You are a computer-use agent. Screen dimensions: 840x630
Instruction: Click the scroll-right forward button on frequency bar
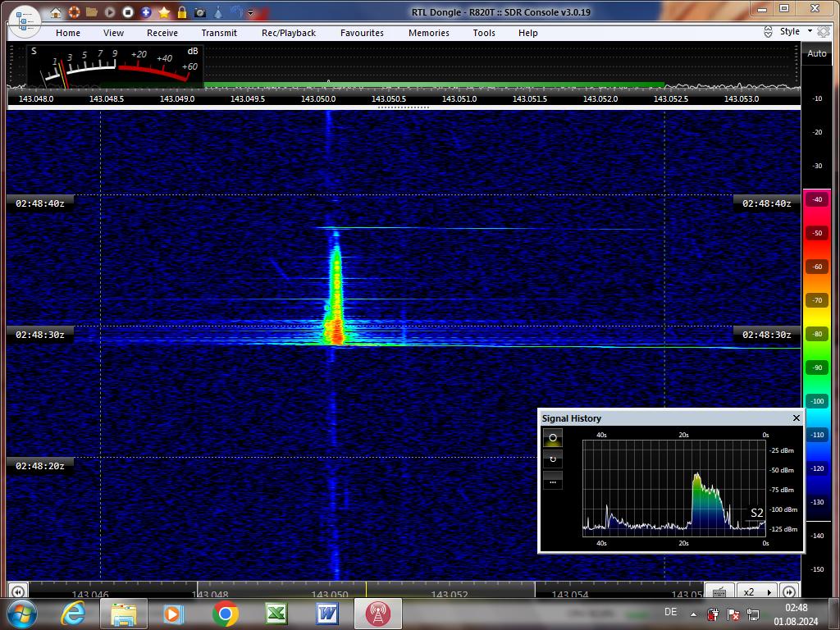(x=789, y=591)
